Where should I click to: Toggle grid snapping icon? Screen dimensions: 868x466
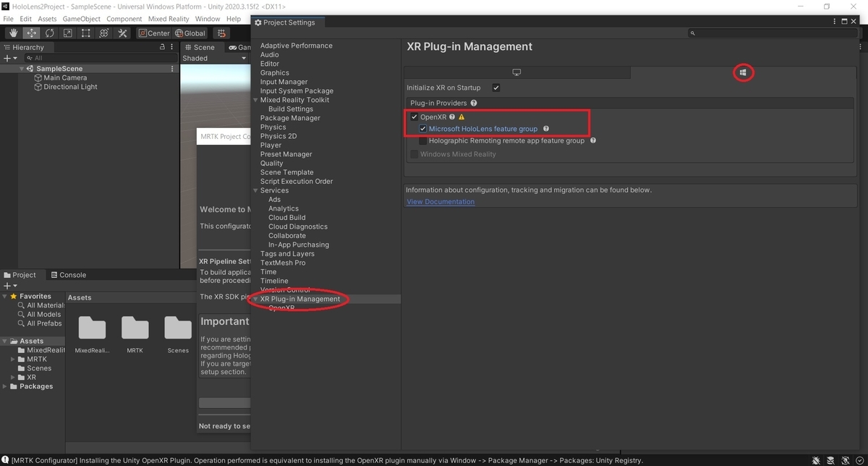[221, 33]
